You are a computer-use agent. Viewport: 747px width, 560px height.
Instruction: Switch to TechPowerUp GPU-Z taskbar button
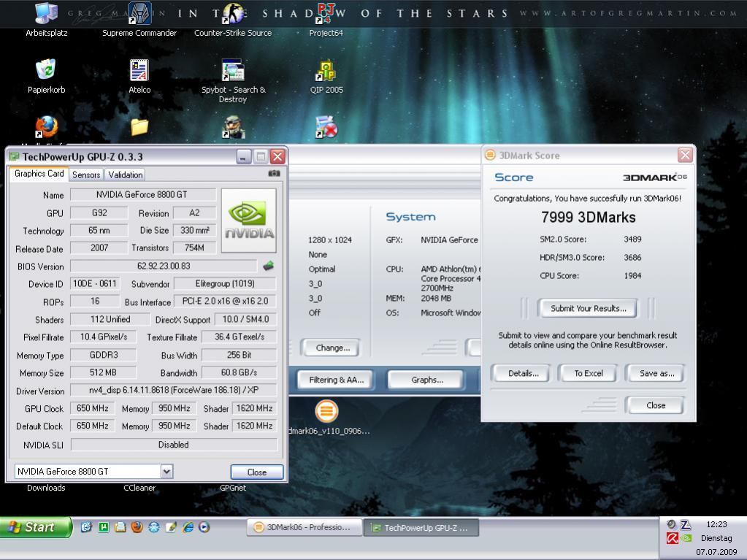pos(421,528)
